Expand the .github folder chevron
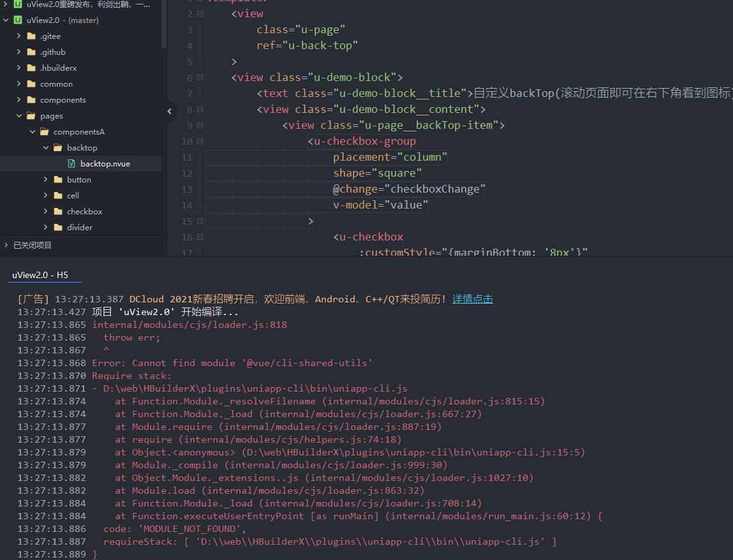This screenshot has height=560, width=733. click(19, 52)
